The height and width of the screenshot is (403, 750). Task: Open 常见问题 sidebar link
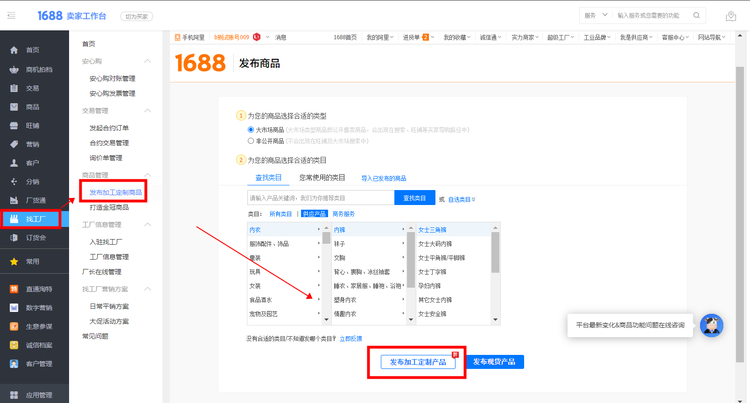pos(95,336)
